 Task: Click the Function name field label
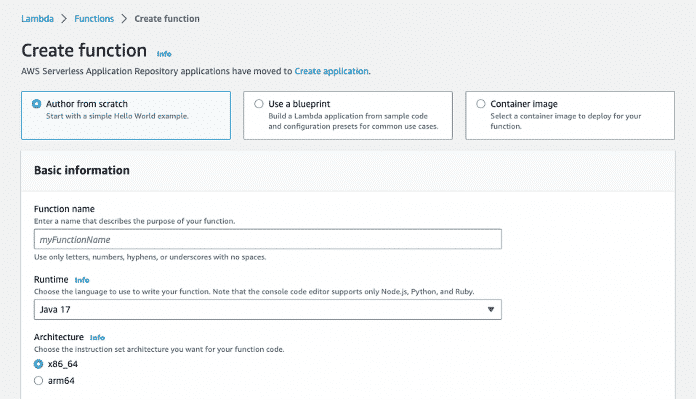[x=64, y=208]
